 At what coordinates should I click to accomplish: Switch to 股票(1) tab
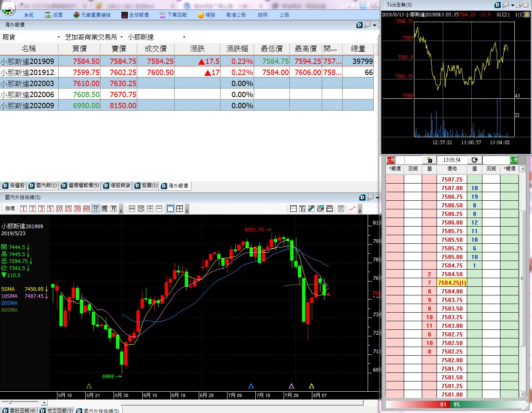coord(146,186)
